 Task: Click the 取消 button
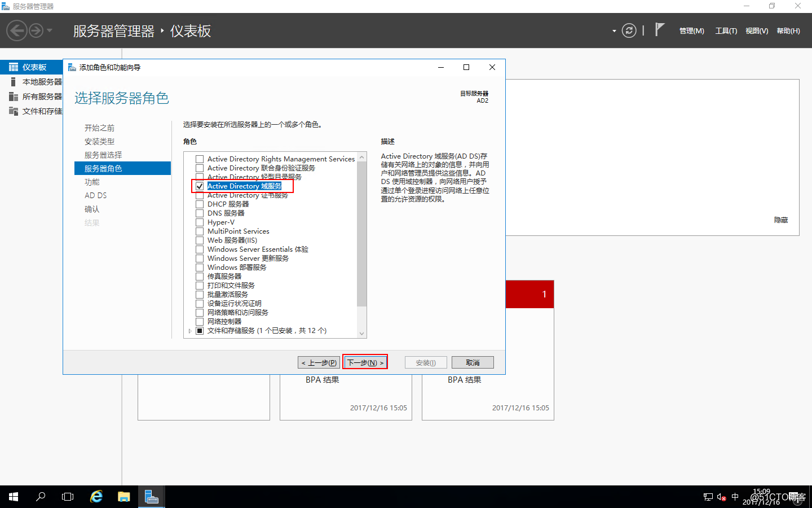click(x=473, y=362)
